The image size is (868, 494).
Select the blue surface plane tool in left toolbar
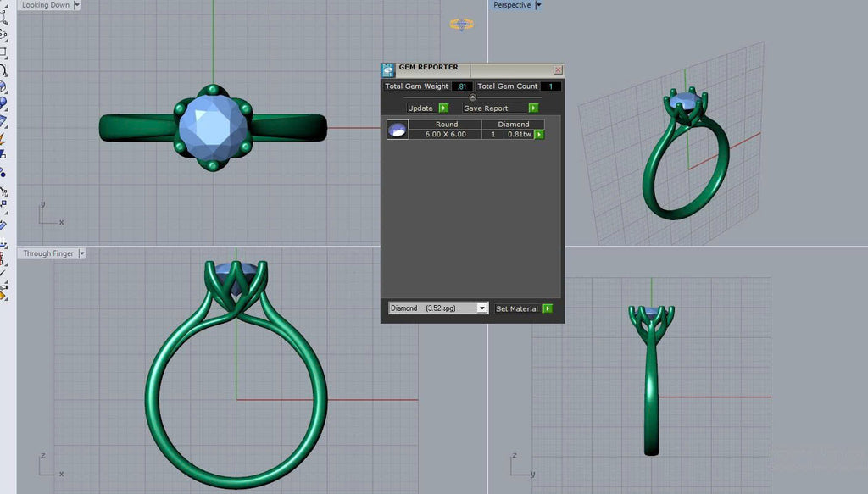coord(3,120)
